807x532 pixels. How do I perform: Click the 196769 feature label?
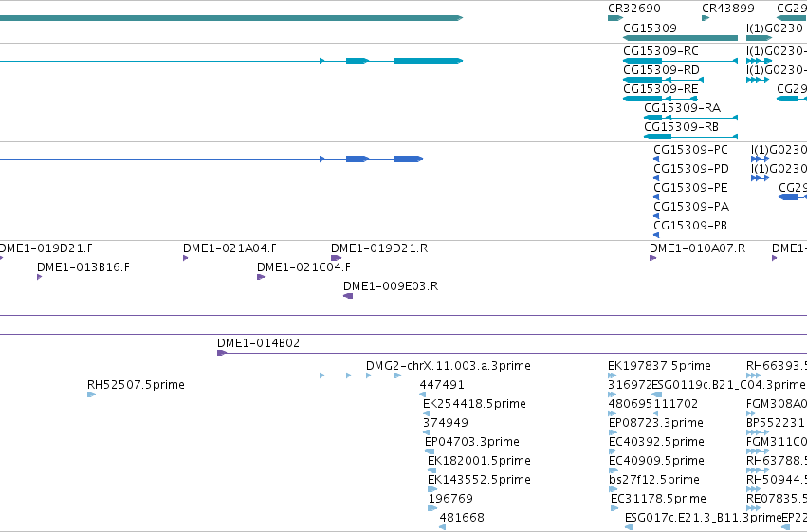[450, 499]
